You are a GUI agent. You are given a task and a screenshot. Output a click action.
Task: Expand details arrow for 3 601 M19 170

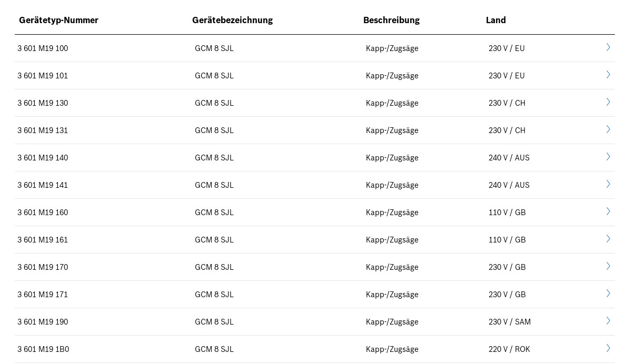pos(608,266)
